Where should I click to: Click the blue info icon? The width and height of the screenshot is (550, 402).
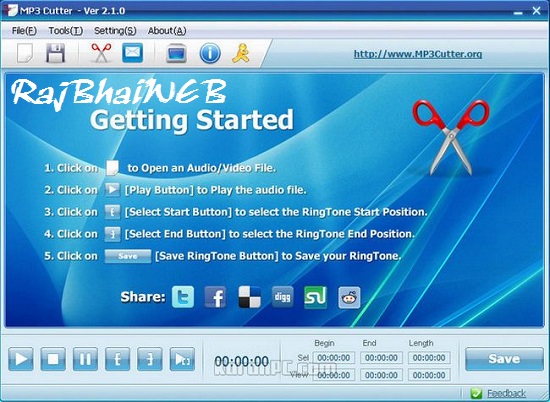pos(210,54)
